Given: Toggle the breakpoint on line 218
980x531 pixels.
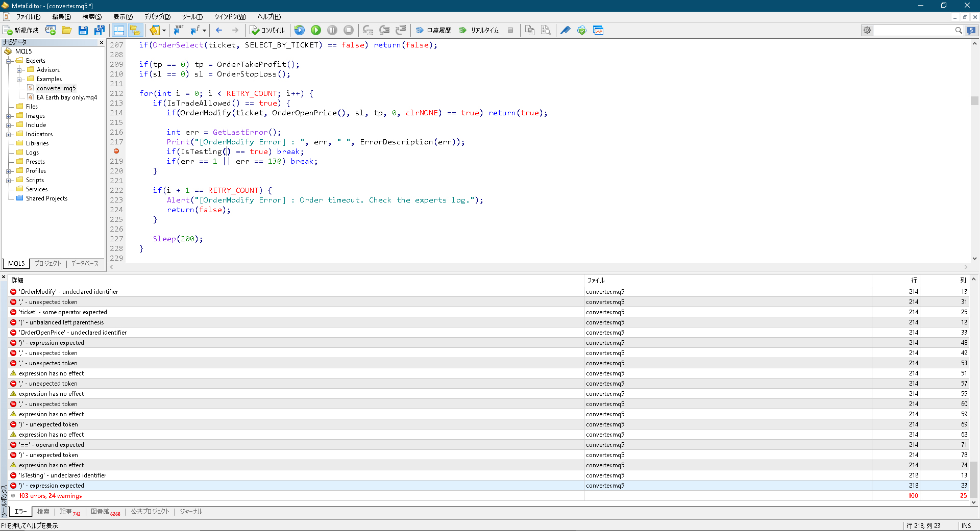Looking at the screenshot, I should click(x=116, y=151).
